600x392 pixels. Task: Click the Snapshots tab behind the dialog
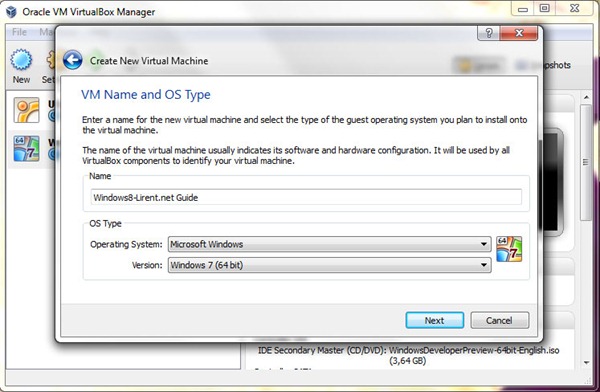pos(543,65)
